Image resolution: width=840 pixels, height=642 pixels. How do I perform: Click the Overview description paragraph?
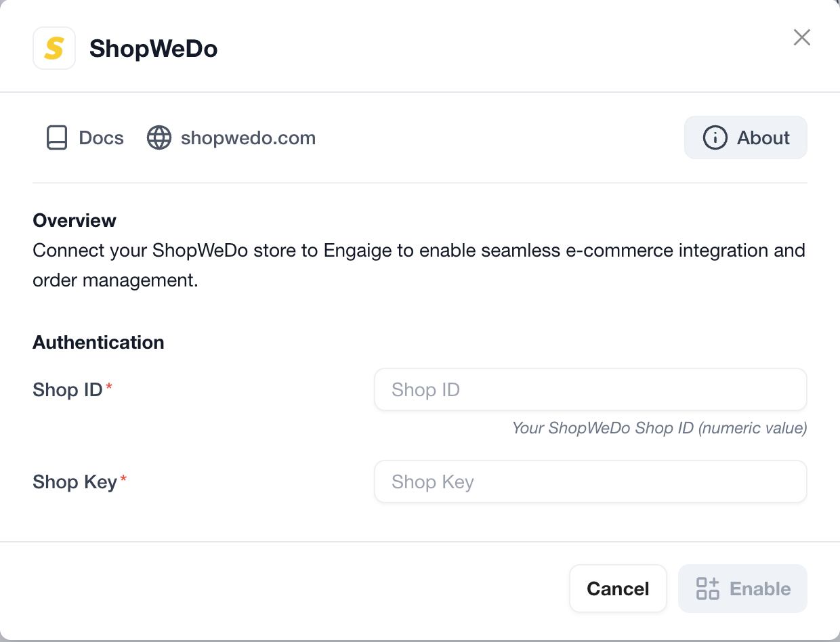(419, 265)
